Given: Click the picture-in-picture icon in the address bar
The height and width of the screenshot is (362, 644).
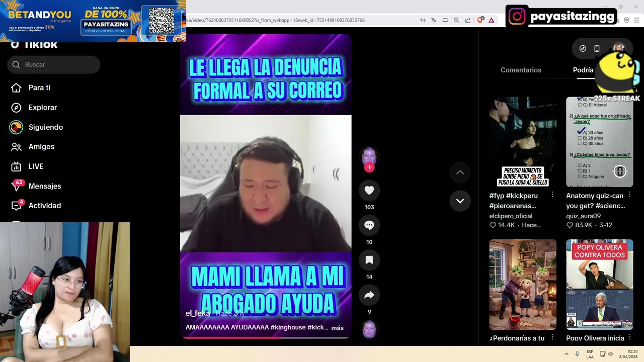Looking at the screenshot, I should tap(445, 20).
